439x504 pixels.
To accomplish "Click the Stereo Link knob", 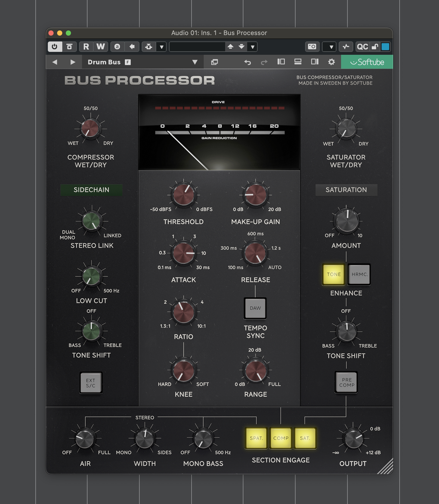I will (x=92, y=221).
